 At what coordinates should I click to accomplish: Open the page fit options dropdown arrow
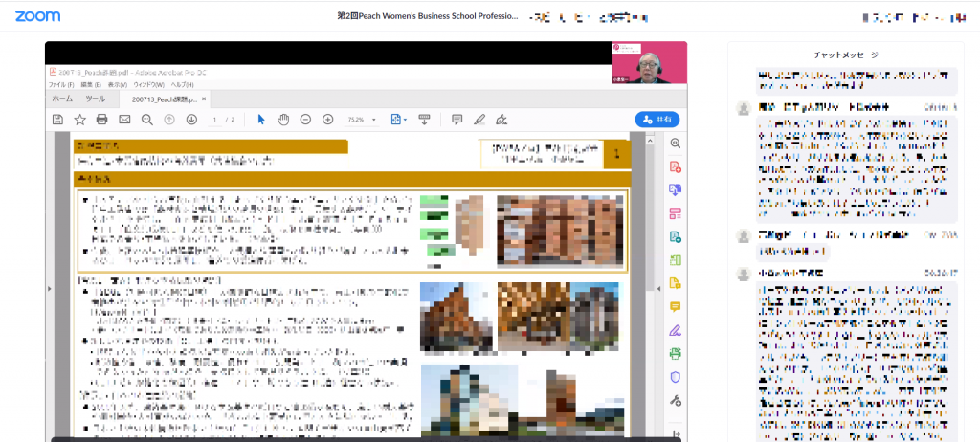[x=406, y=120]
